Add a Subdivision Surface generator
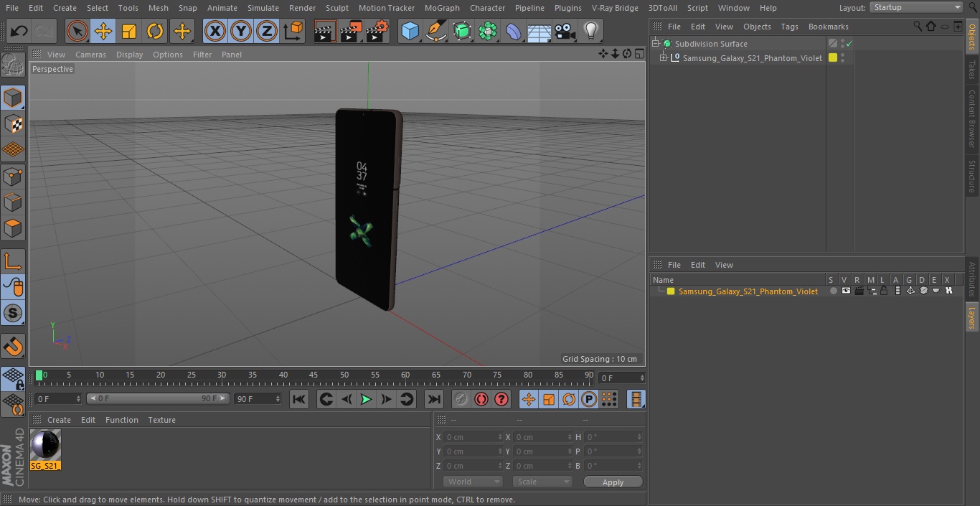The image size is (980, 506). 462,31
